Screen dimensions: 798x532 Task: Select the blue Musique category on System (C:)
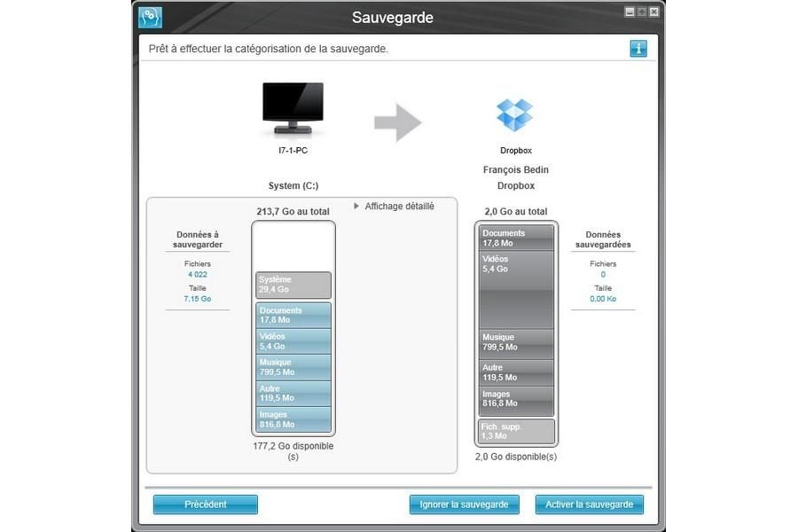coord(293,367)
